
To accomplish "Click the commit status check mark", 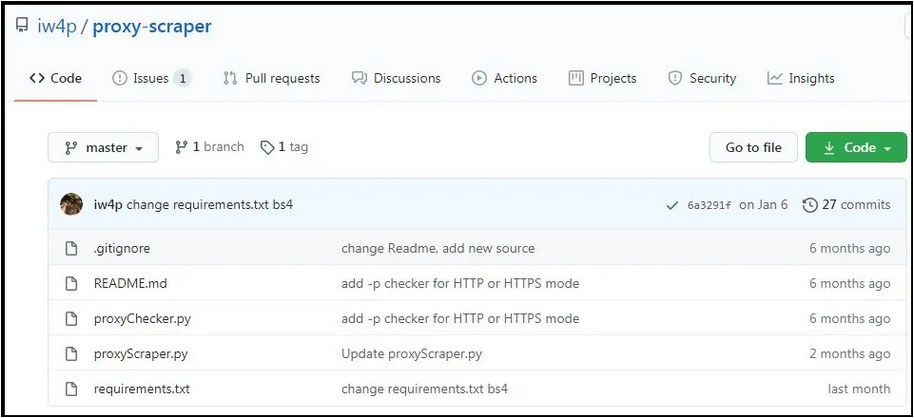I will (x=672, y=205).
